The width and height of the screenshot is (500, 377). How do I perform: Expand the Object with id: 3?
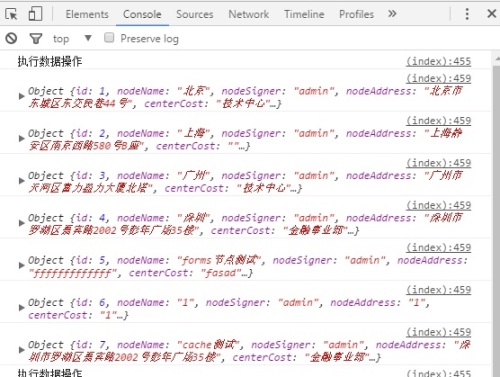click(x=21, y=181)
